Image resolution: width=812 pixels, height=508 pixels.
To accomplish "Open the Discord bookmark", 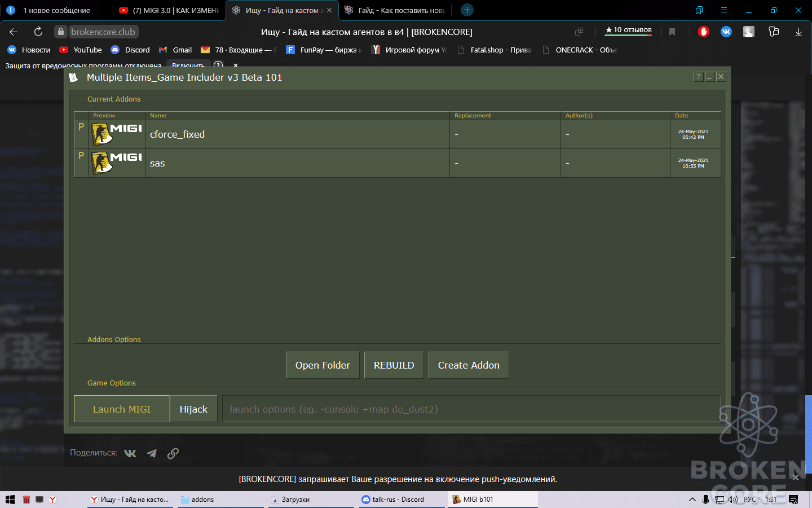I will point(130,50).
